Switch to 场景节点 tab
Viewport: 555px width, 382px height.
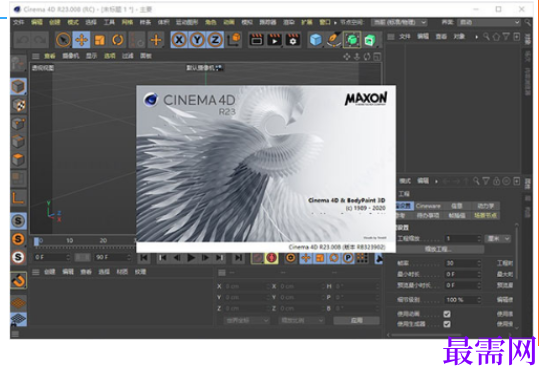(485, 215)
